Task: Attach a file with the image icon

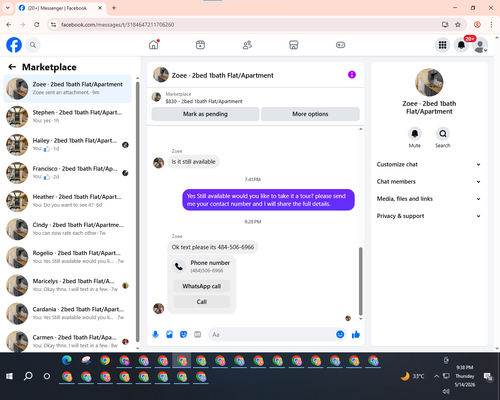Action: (169, 334)
